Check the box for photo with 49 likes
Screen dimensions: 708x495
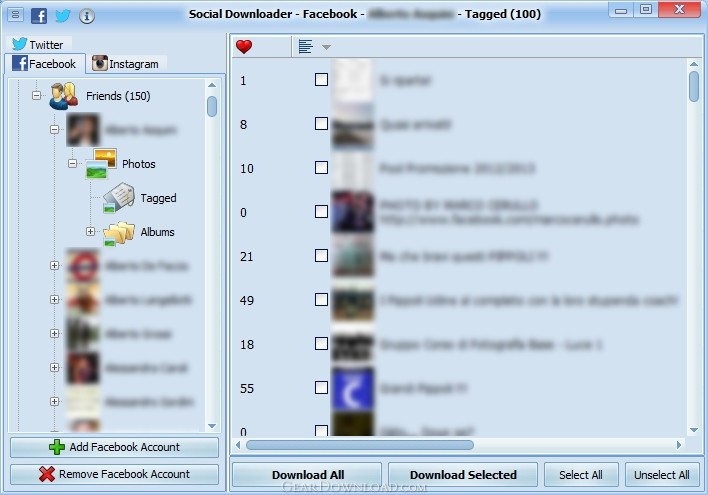tap(321, 299)
